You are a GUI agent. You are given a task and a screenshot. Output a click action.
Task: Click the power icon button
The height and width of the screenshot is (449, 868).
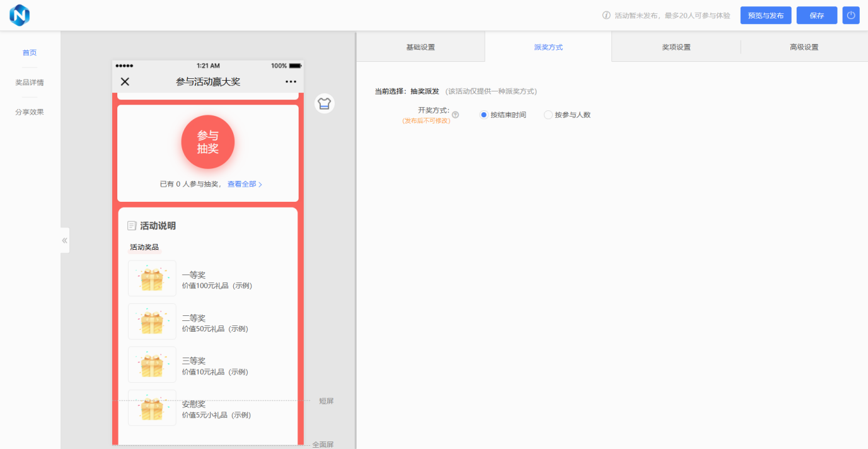click(850, 16)
